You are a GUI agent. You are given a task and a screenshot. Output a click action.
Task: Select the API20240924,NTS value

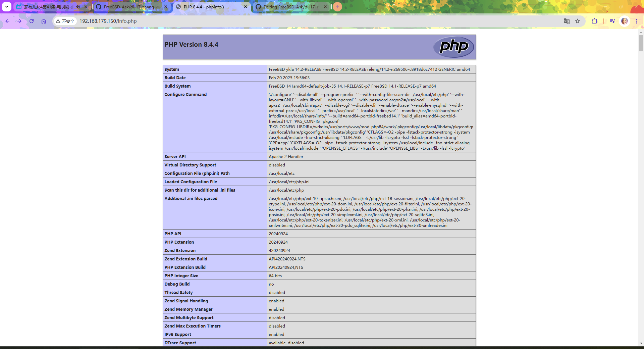(286, 267)
